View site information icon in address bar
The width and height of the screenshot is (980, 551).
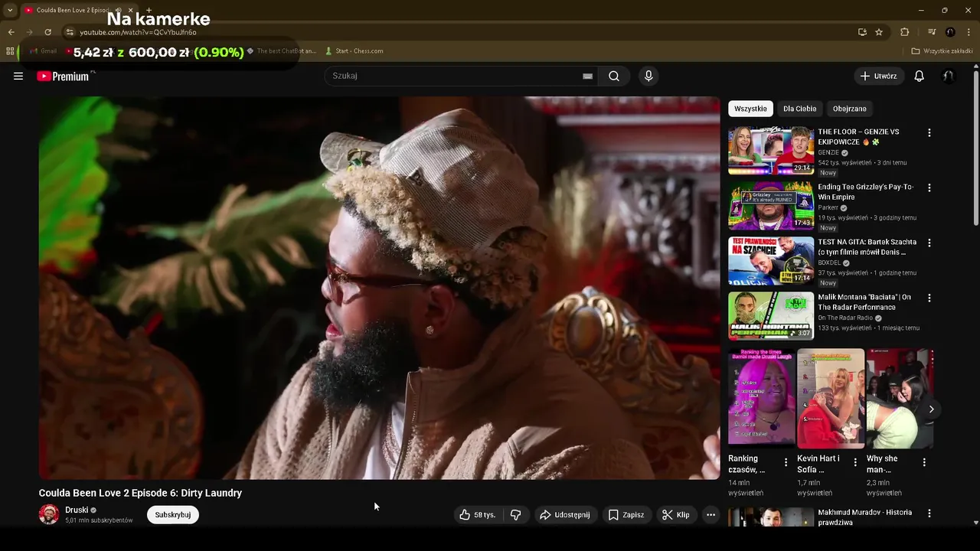70,32
